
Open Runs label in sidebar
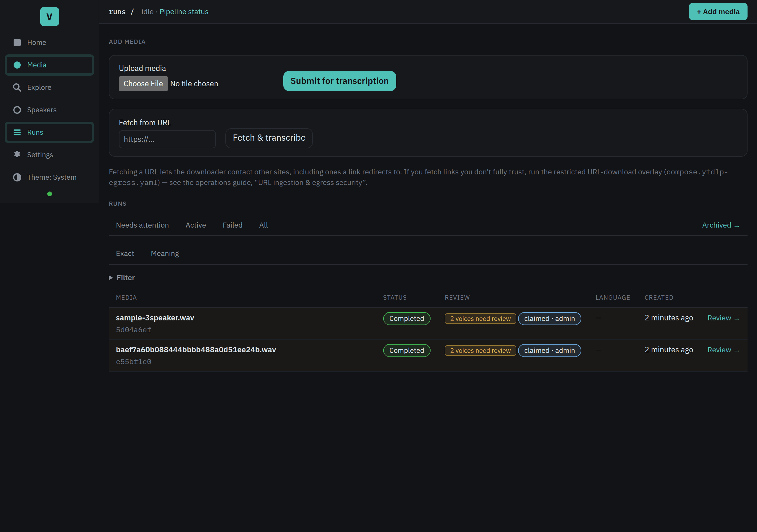point(35,132)
